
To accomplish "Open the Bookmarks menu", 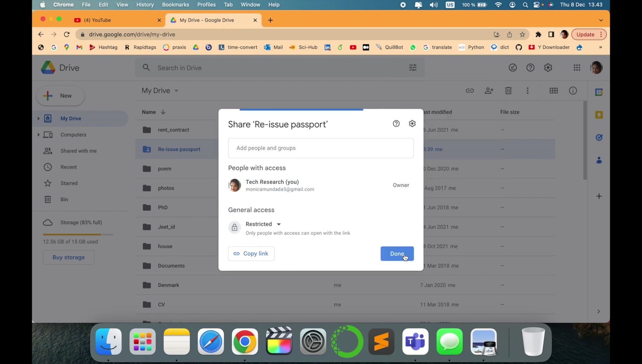I will 176,5.
